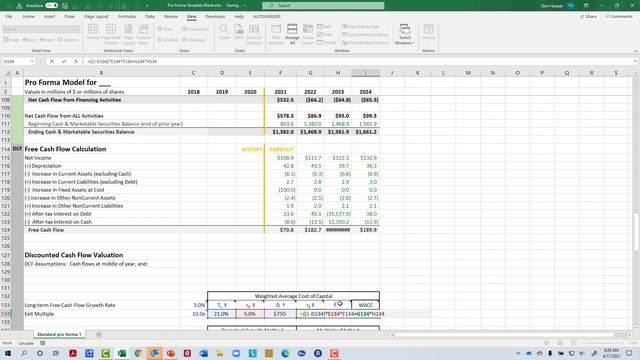
Task: Open Word from the taskbar
Action: coord(203,353)
